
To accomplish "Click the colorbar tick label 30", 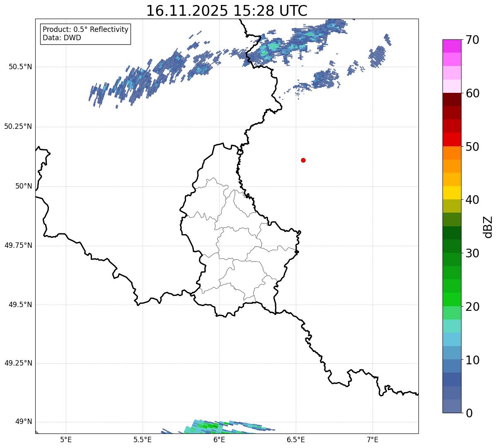I will click(472, 253).
